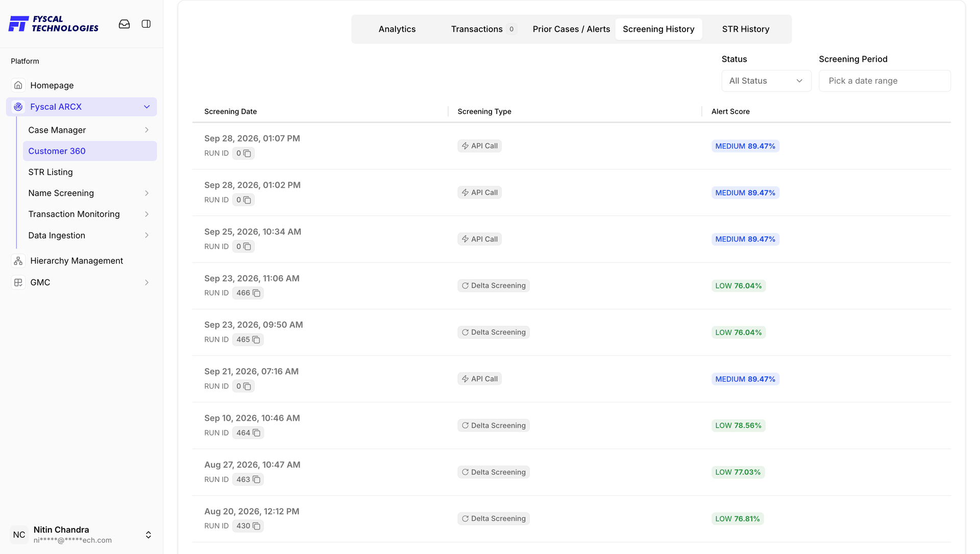Collapse the Fyscal ARCX section chevron

(x=147, y=107)
